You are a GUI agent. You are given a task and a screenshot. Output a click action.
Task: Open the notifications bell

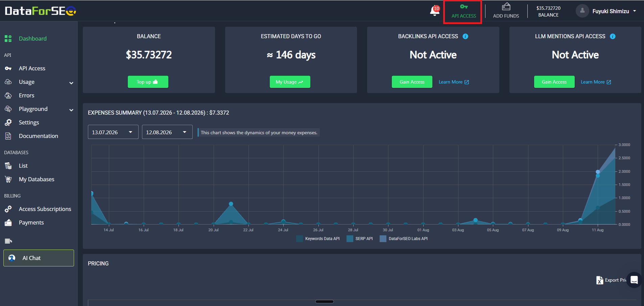point(434,11)
